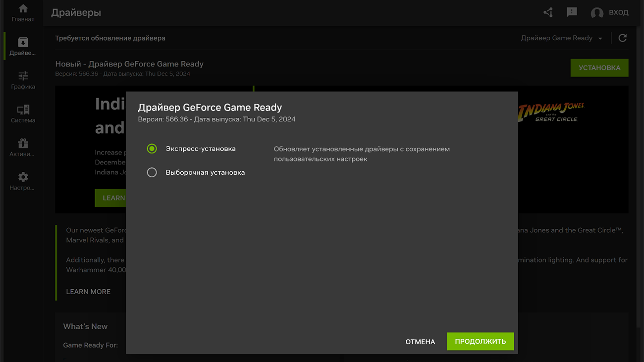Open the Главная home icon
Image resolution: width=644 pixels, height=362 pixels.
coord(23,8)
